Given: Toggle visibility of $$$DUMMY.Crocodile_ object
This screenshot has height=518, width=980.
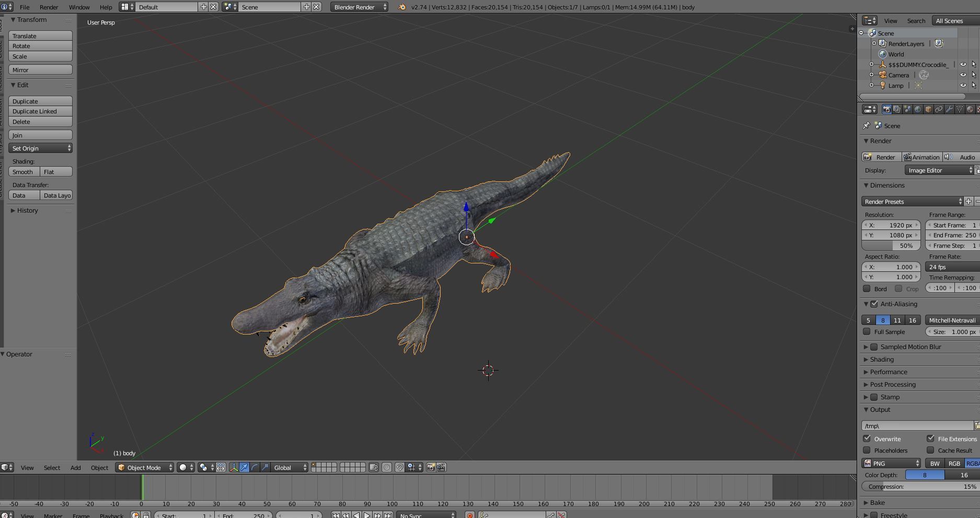Looking at the screenshot, I should tap(963, 64).
